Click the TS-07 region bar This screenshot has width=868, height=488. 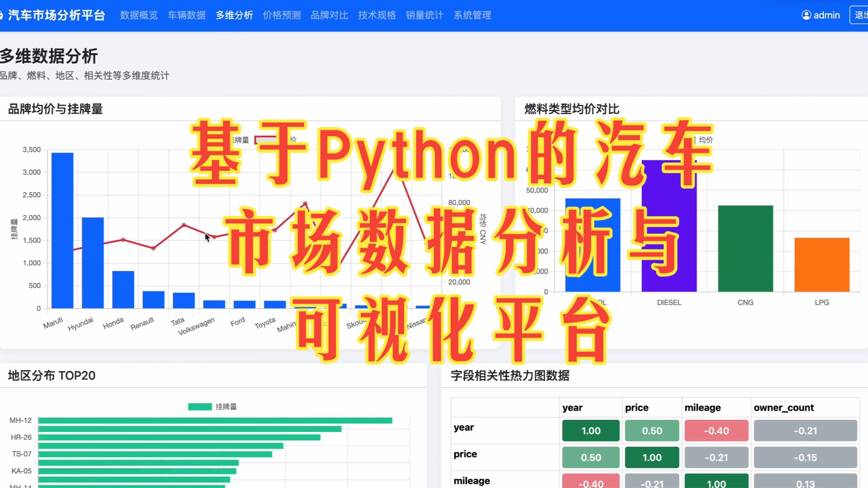(x=155, y=454)
